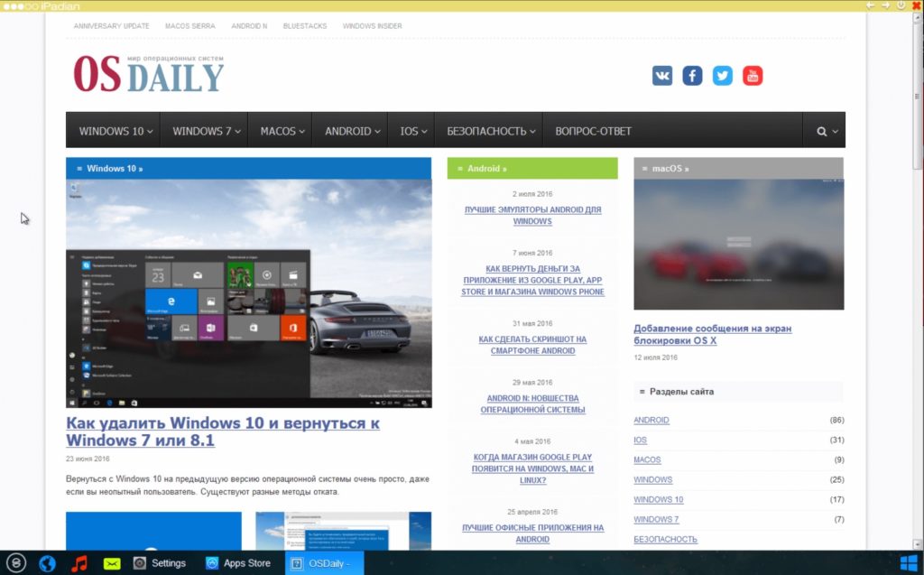Open 'Когда магазин Google Play появится' article

pyautogui.click(x=532, y=468)
